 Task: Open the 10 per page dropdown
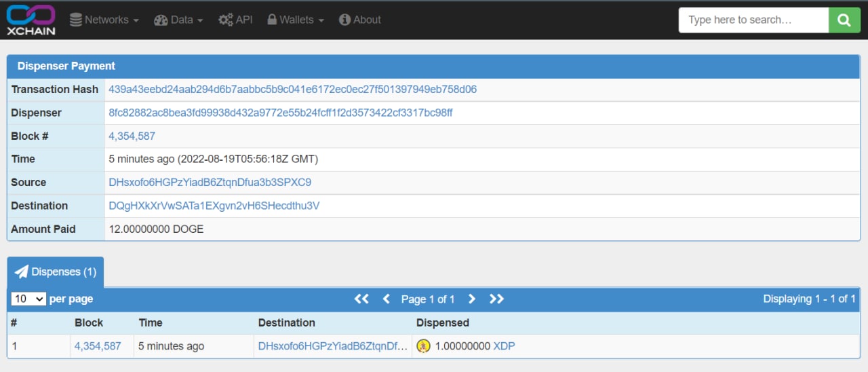tap(28, 299)
